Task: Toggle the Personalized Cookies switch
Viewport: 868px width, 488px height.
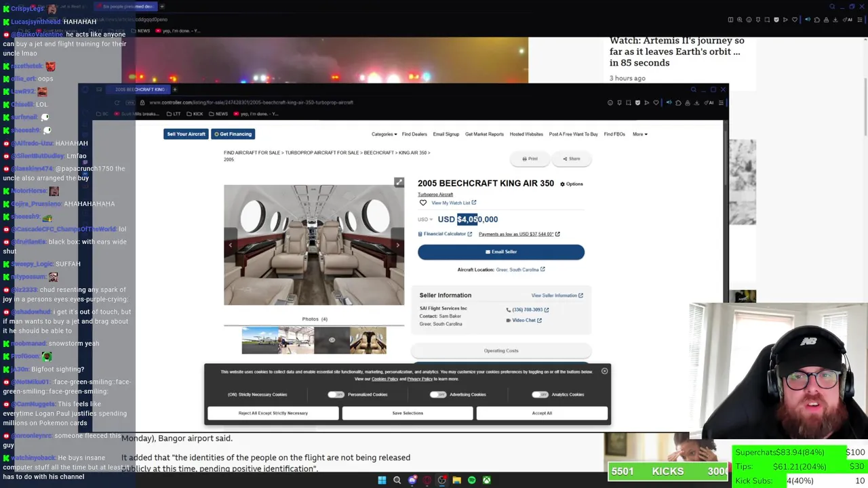Action: tap(336, 394)
